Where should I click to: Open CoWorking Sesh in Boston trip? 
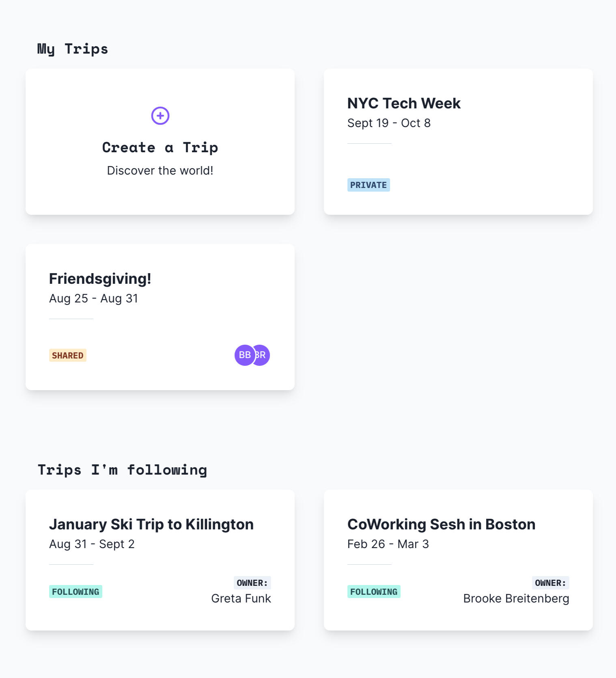pyautogui.click(x=441, y=525)
